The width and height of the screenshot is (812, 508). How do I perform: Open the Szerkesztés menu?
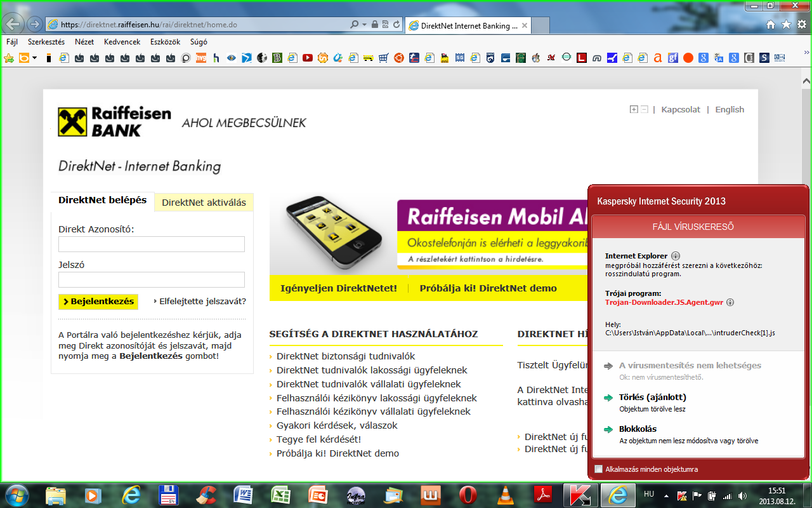tap(46, 42)
